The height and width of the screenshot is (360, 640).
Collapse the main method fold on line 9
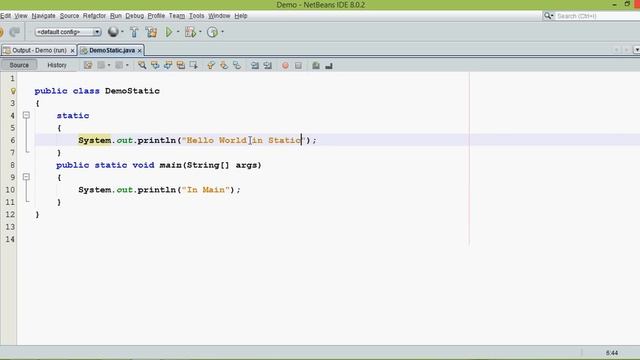[26, 177]
